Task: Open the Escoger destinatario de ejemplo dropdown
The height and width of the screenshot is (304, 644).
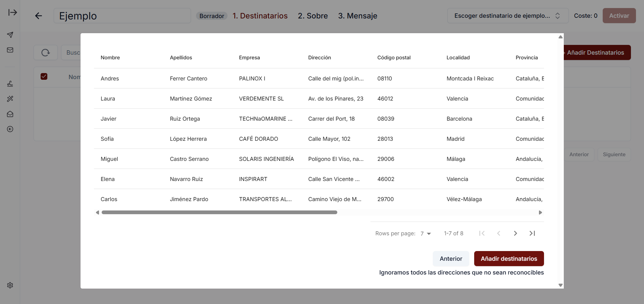Action: tap(507, 15)
